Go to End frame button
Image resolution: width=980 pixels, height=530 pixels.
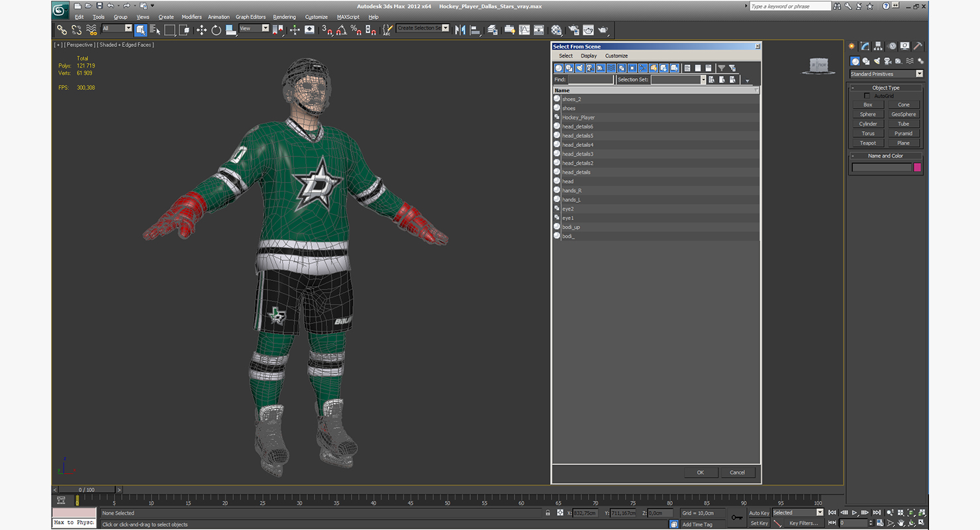tap(877, 513)
